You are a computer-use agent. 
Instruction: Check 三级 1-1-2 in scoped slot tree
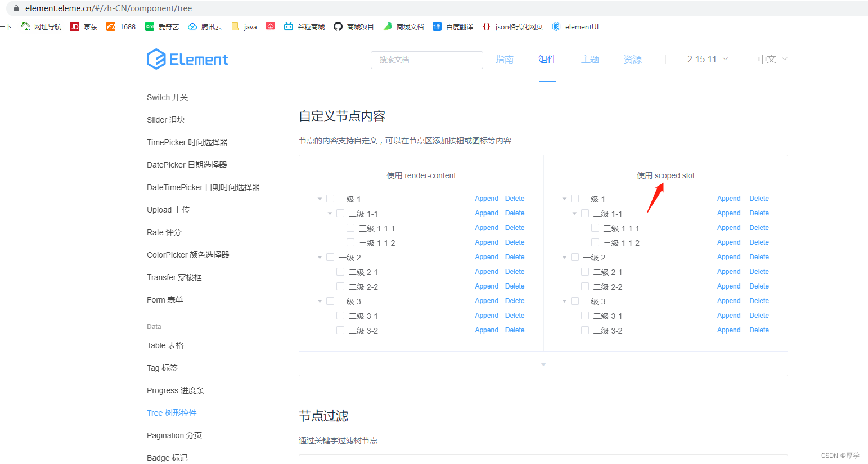click(x=595, y=242)
